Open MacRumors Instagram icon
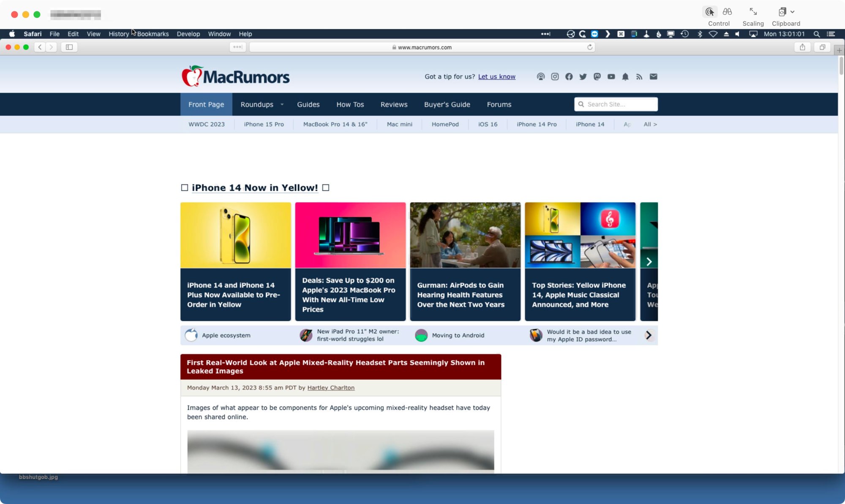 click(x=555, y=76)
